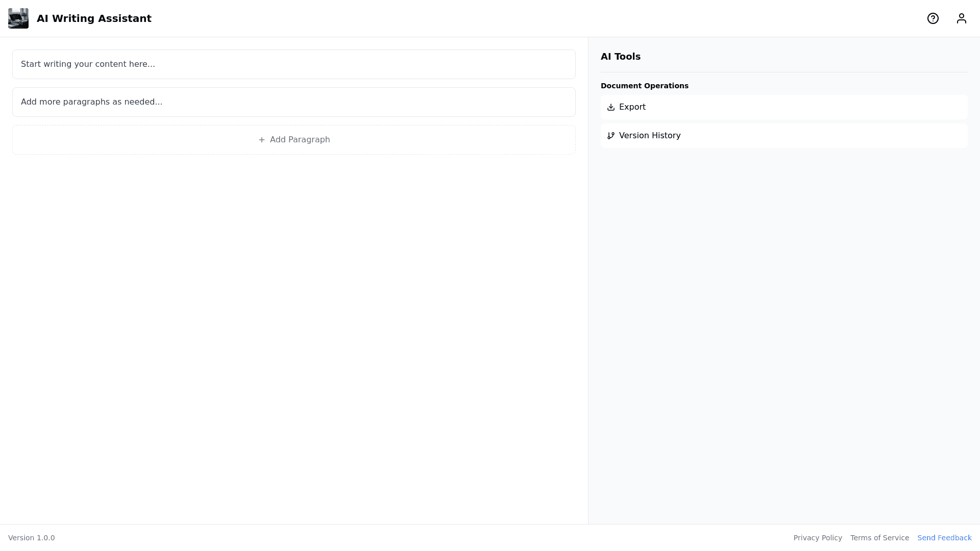Click the Send Feedback link
The image size is (980, 551).
point(944,538)
